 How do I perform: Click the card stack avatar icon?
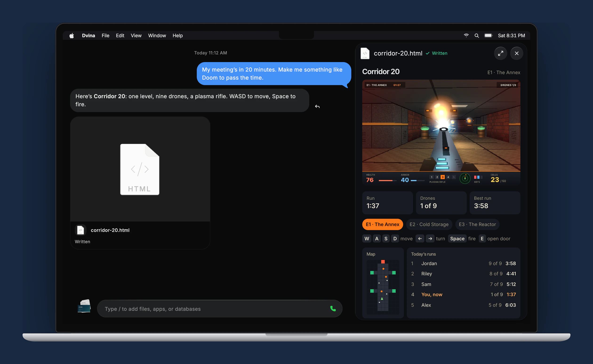click(84, 306)
